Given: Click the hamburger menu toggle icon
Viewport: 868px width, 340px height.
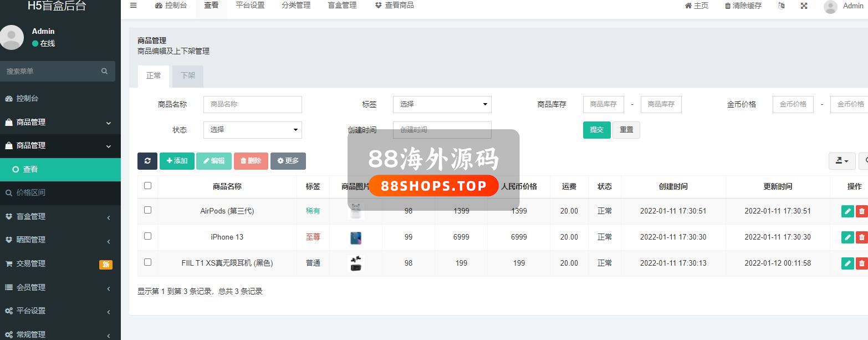Looking at the screenshot, I should 133,6.
